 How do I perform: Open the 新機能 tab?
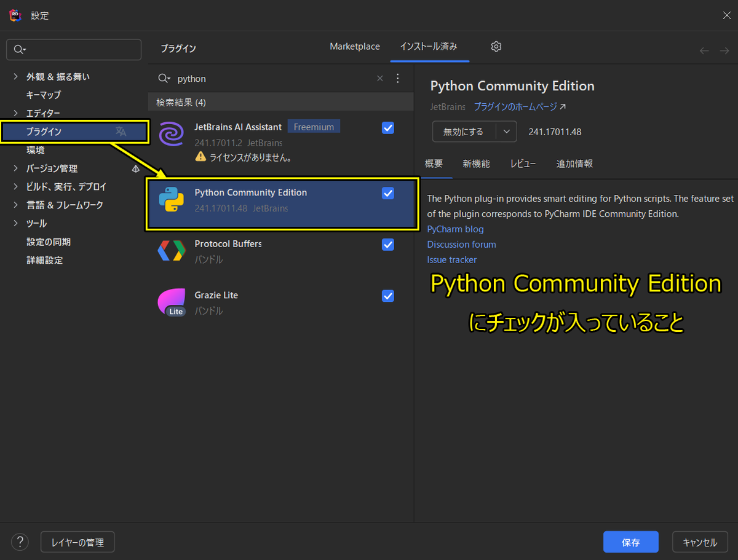click(477, 164)
